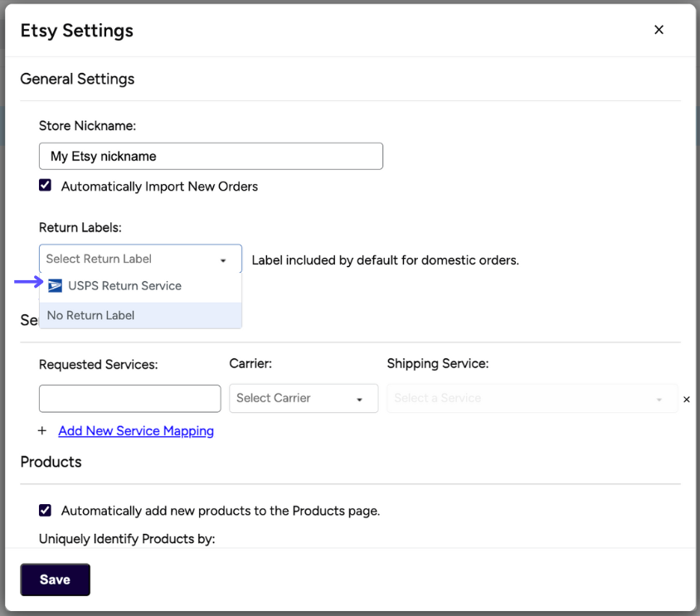Click 'Uniquely Identify Products by:' label
This screenshot has height=616, width=700.
point(127,539)
